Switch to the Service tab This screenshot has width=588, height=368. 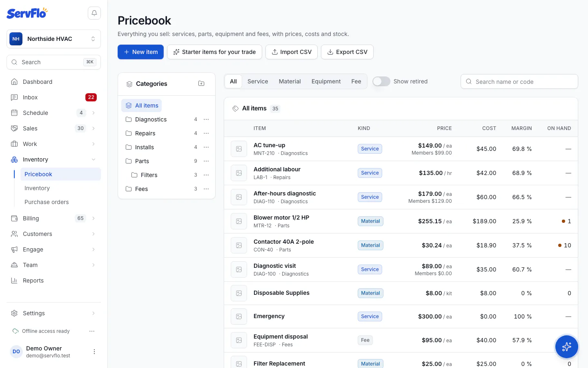click(x=258, y=81)
